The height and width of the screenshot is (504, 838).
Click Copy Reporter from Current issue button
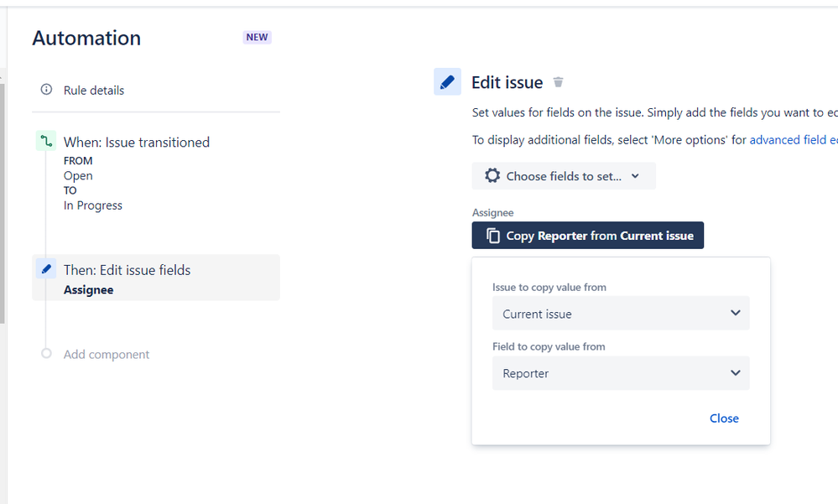coord(587,235)
